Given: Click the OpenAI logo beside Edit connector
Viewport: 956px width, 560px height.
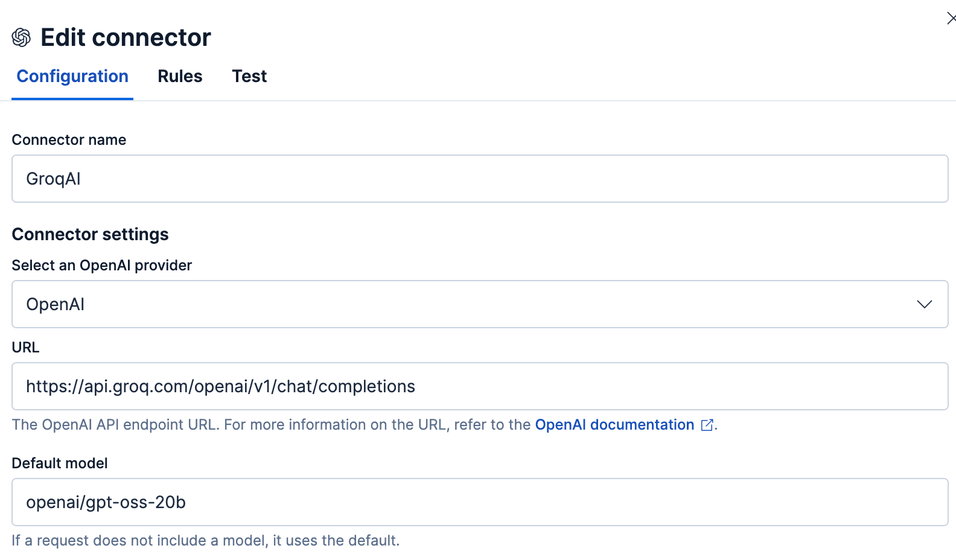Looking at the screenshot, I should pos(21,37).
